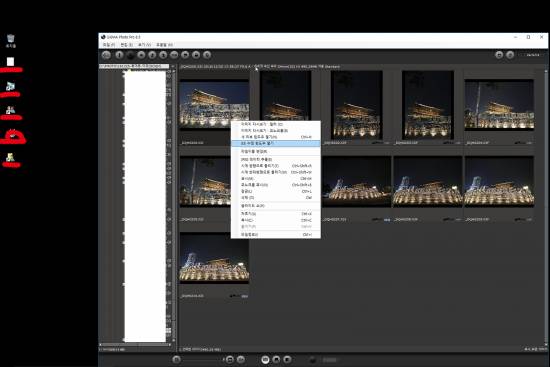Choose the rotate entry with Ctrl+Shift+W shortcut
The height and width of the screenshot is (367, 550).
point(276,172)
